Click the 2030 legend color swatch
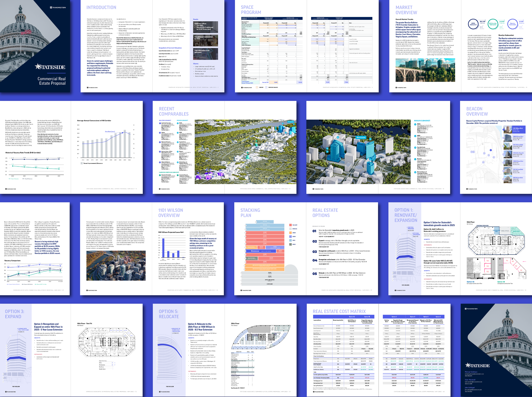This screenshot has width=532, height=397. click(290, 236)
